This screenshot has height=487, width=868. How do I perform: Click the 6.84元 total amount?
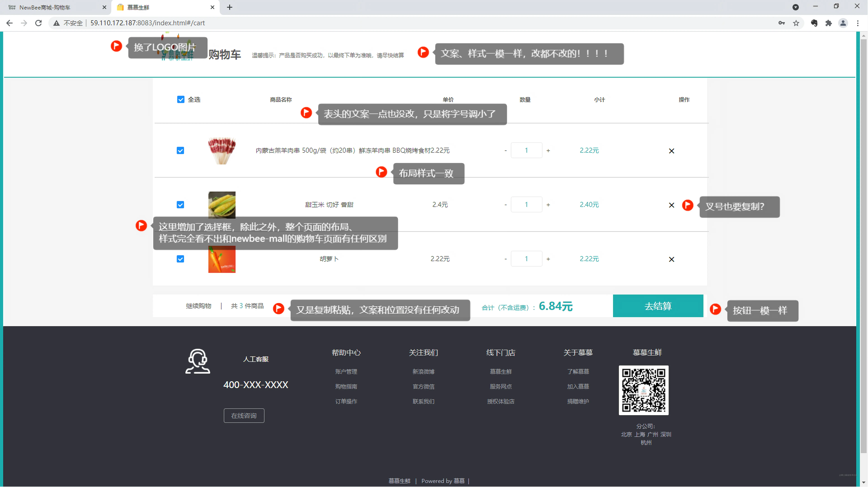[556, 306]
